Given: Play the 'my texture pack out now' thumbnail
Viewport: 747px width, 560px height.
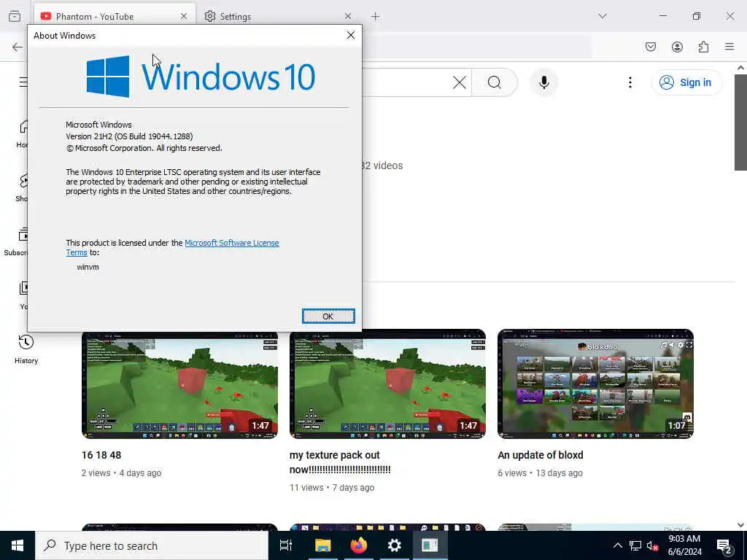Looking at the screenshot, I should (x=388, y=384).
